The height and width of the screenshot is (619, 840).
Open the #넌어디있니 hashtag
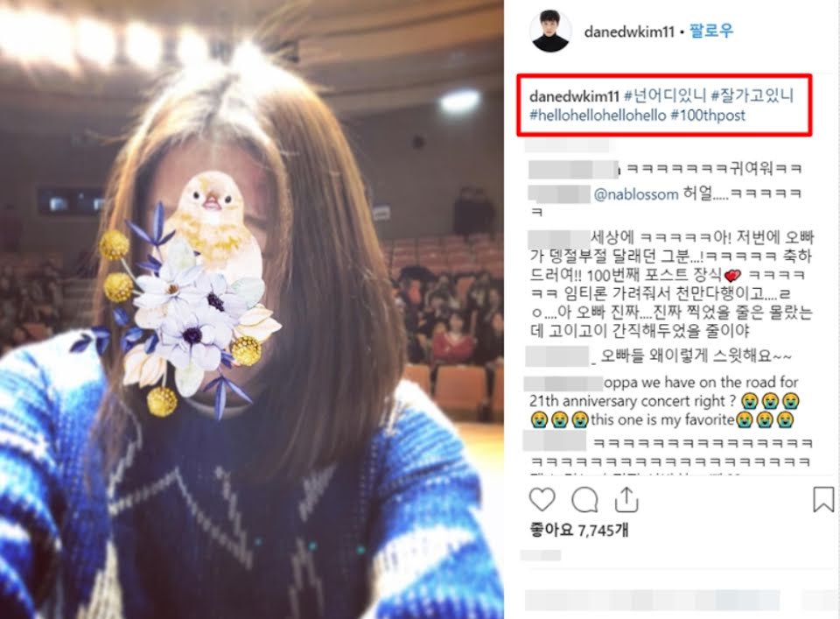click(x=665, y=96)
